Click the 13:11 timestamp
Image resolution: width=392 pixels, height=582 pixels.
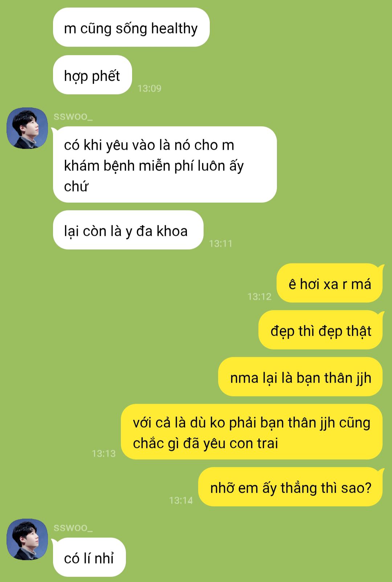pos(221,243)
